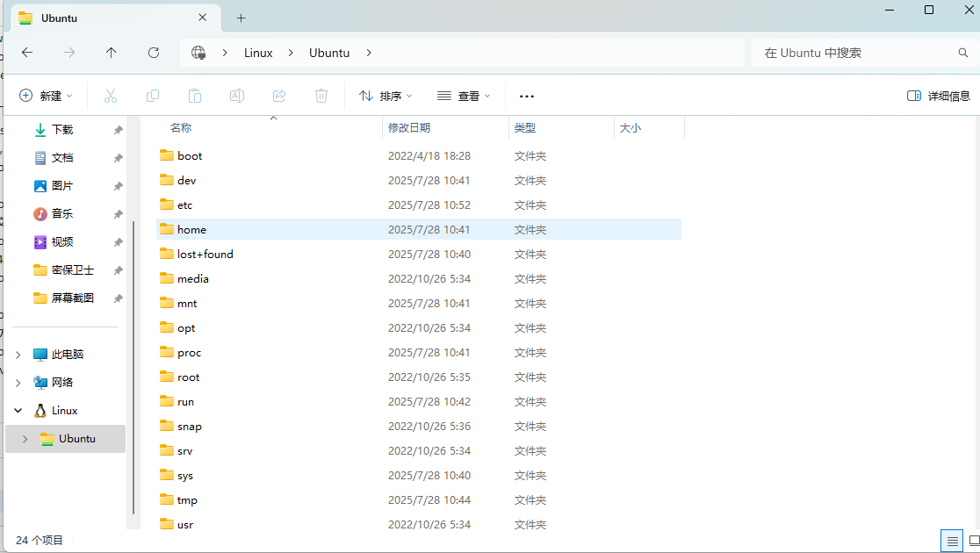The width and height of the screenshot is (980, 553).
Task: Click the search magnifier icon
Action: click(963, 53)
